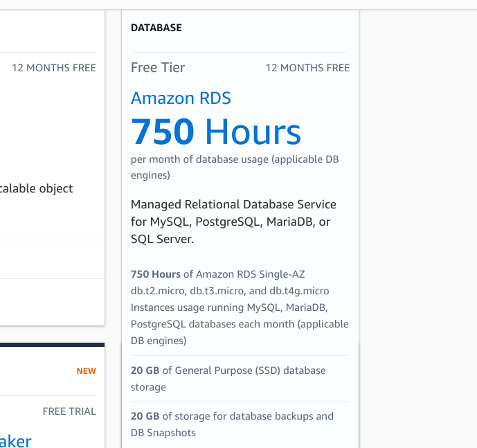
Task: Click the bold '750 Hours' text in details
Action: (x=156, y=274)
